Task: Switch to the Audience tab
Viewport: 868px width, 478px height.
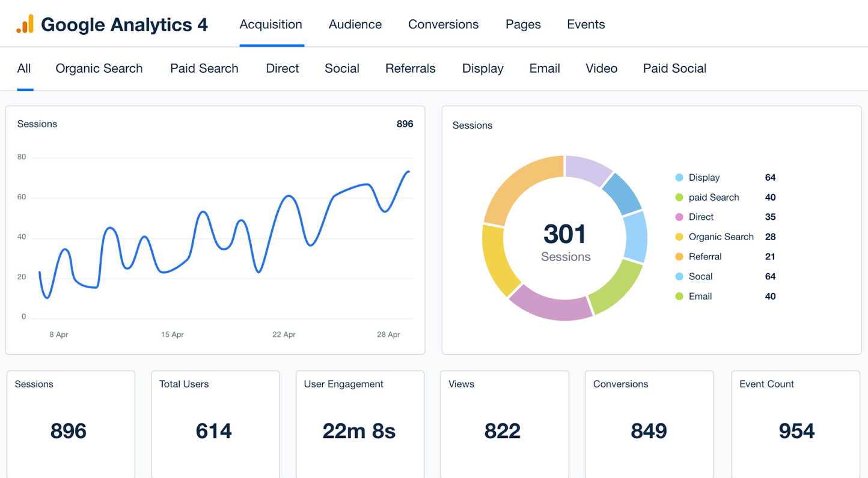Action: point(355,24)
